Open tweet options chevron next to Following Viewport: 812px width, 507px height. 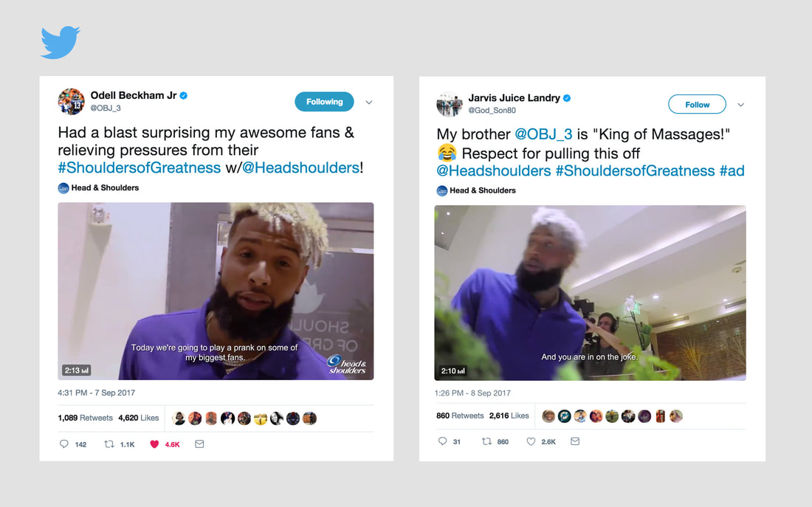[368, 102]
